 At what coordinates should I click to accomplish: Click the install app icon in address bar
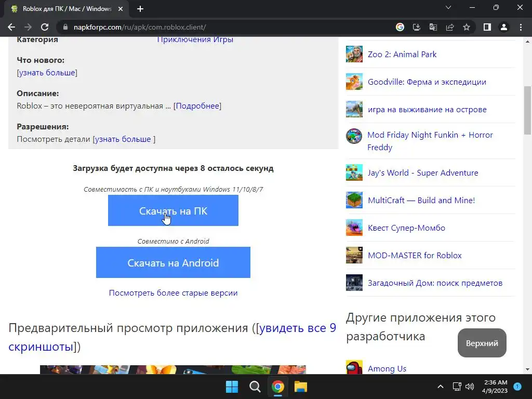pos(417,27)
